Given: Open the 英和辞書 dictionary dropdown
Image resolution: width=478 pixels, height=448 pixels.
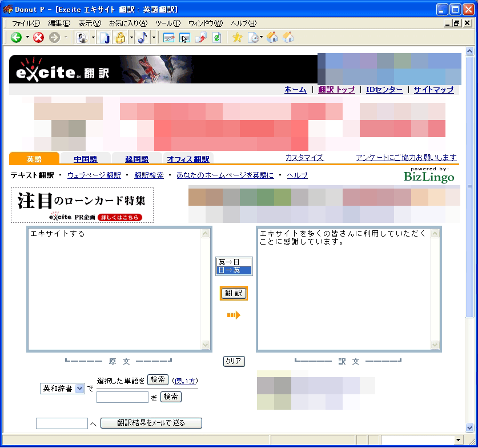Looking at the screenshot, I should click(62, 389).
